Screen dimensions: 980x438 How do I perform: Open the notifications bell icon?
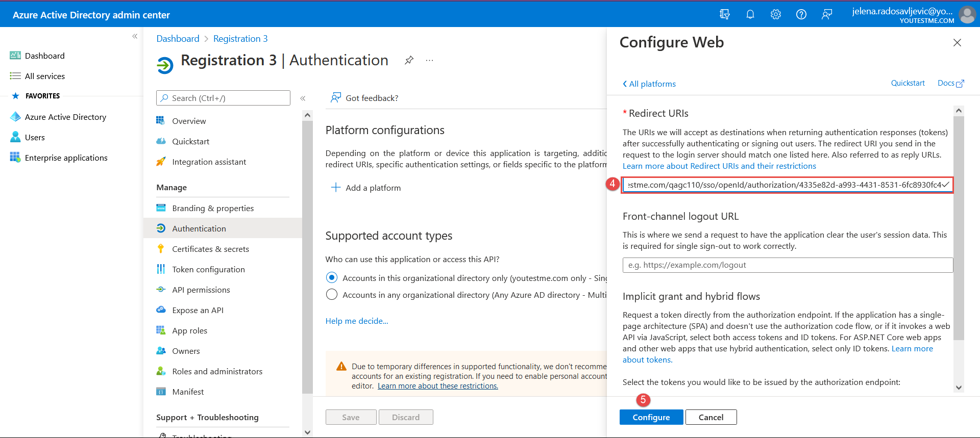point(750,14)
